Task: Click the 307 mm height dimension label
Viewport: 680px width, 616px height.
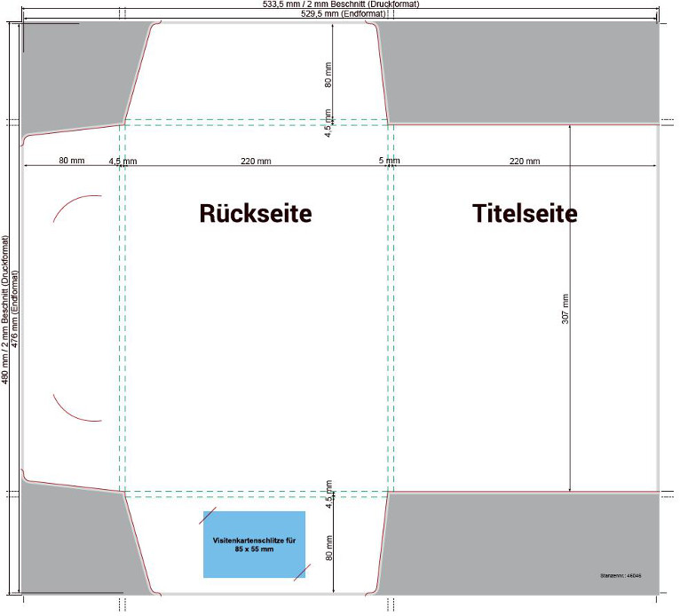Action: pos(565,309)
